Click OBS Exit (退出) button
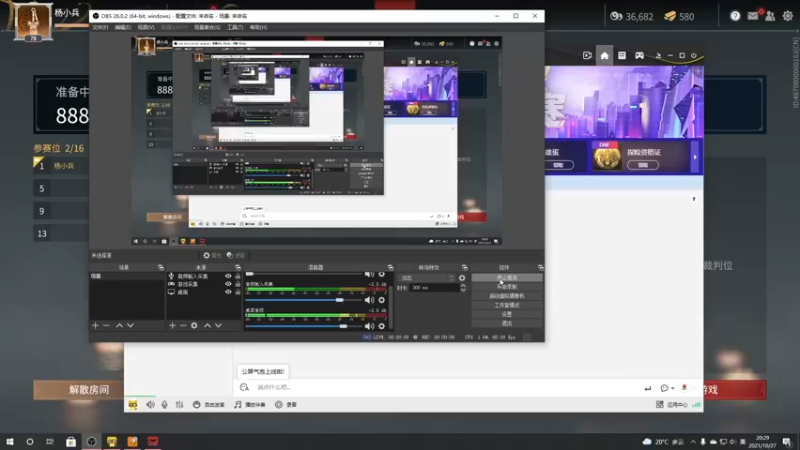Image resolution: width=800 pixels, height=450 pixels. (x=507, y=323)
